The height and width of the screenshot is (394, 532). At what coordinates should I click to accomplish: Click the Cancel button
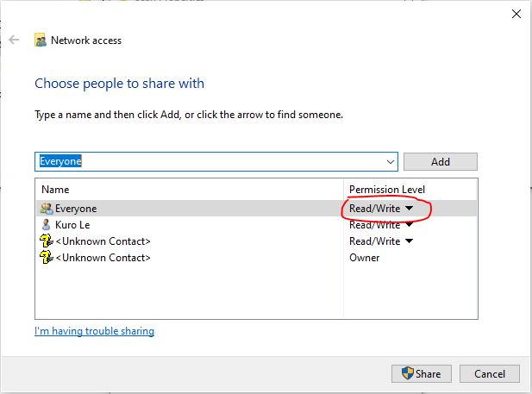click(x=489, y=373)
